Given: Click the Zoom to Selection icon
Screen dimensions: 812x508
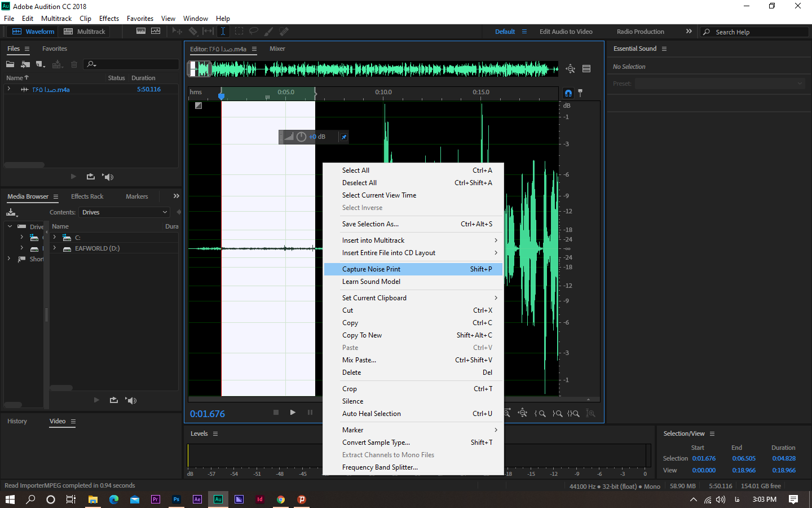Looking at the screenshot, I should tap(573, 413).
